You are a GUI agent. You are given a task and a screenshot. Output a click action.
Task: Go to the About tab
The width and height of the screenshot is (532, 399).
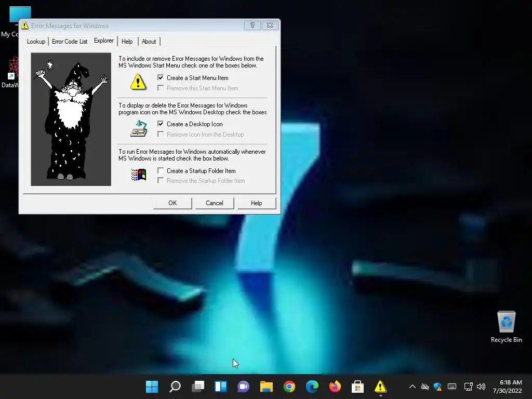coord(149,42)
